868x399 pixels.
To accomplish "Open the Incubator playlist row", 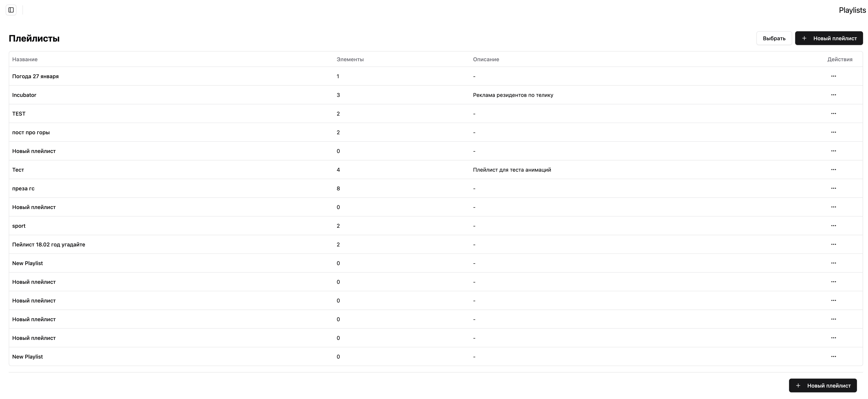I will tap(24, 95).
